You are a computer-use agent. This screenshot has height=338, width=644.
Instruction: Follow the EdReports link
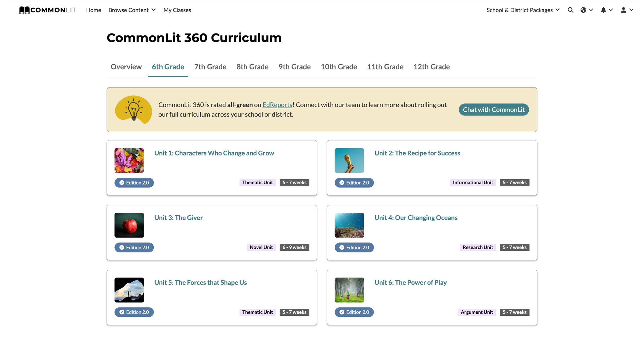click(x=277, y=105)
